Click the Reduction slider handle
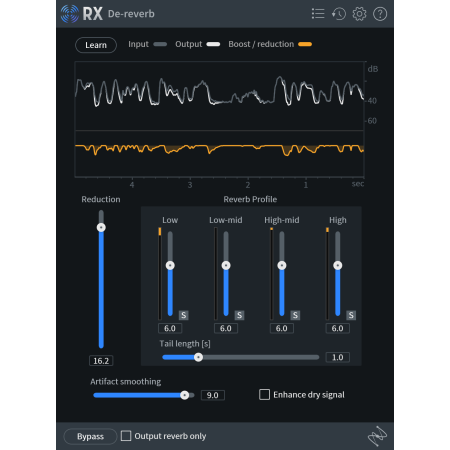 click(101, 227)
